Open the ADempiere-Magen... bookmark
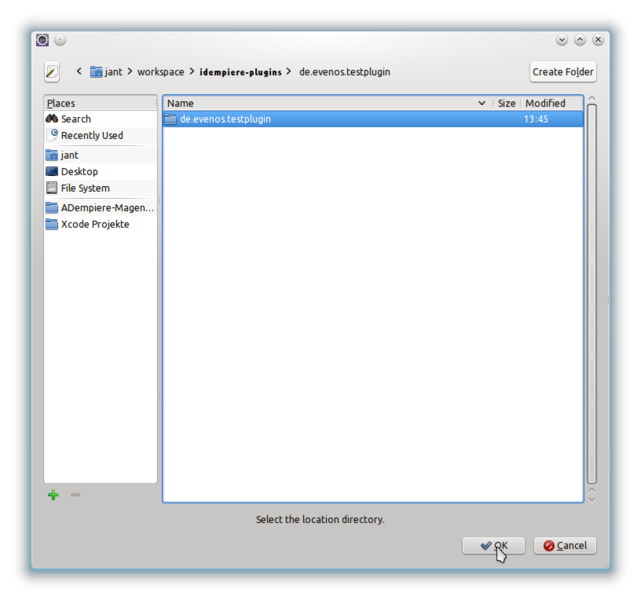Image resolution: width=641 pixels, height=600 pixels. coord(107,208)
